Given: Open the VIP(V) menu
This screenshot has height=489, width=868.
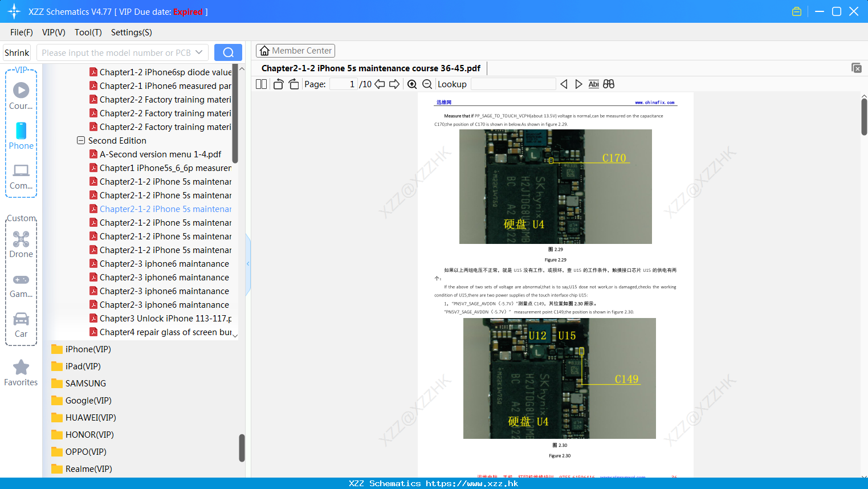Looking at the screenshot, I should (54, 32).
